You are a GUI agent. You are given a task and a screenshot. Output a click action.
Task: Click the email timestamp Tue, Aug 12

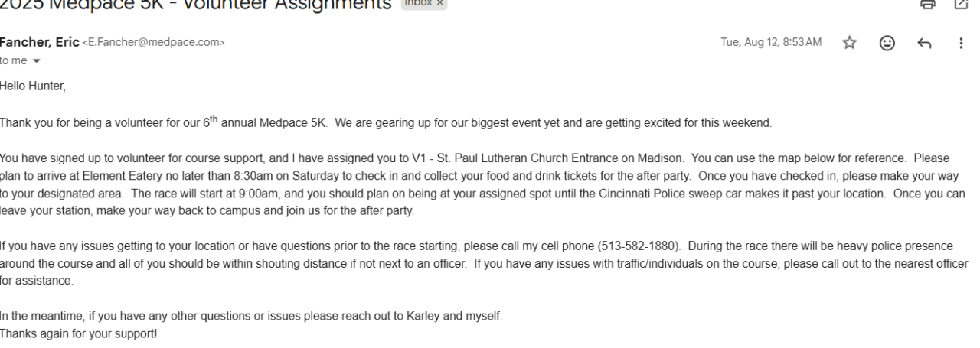771,42
